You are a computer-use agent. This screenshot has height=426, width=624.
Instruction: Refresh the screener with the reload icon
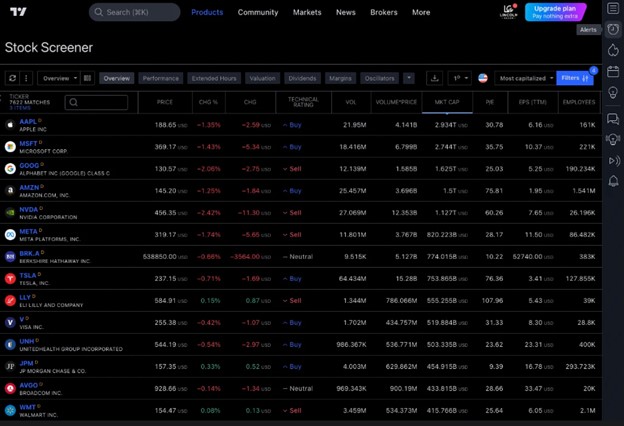point(12,78)
